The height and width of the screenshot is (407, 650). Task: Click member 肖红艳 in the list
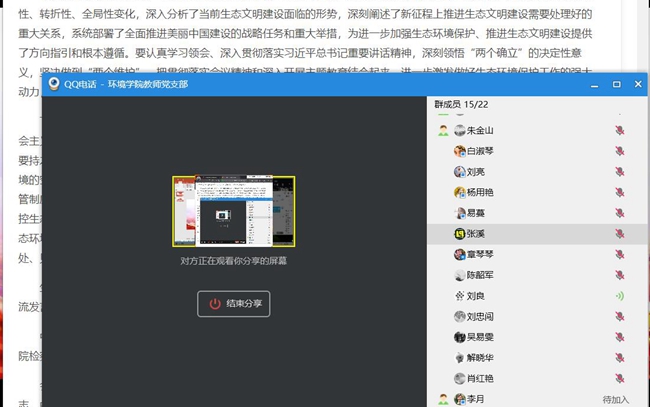tap(480, 379)
